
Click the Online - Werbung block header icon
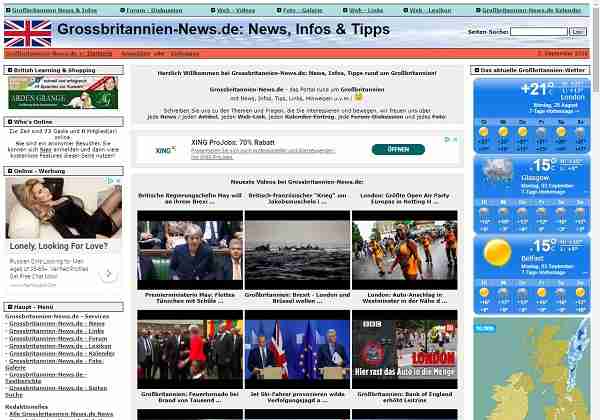(10, 171)
